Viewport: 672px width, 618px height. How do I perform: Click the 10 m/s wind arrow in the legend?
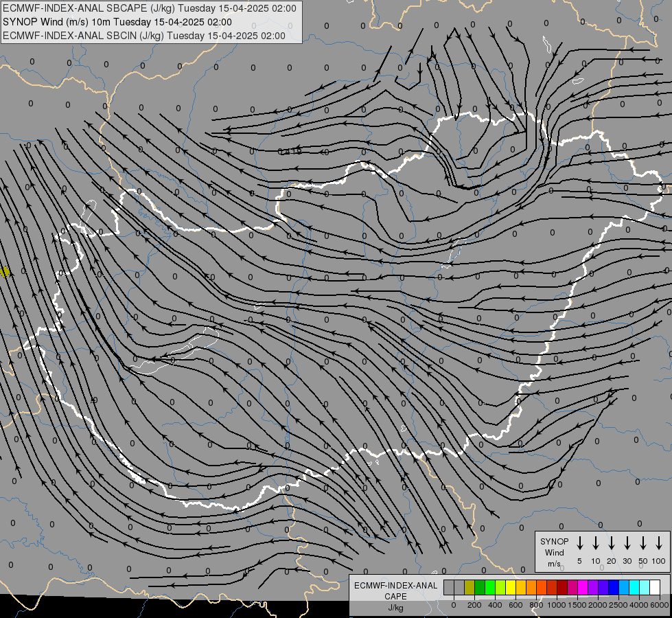coord(595,543)
